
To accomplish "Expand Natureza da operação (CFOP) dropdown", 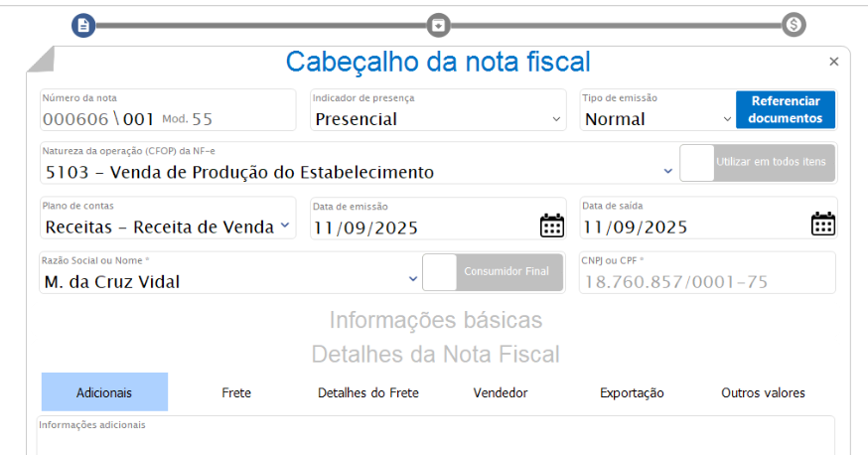I will click(667, 172).
